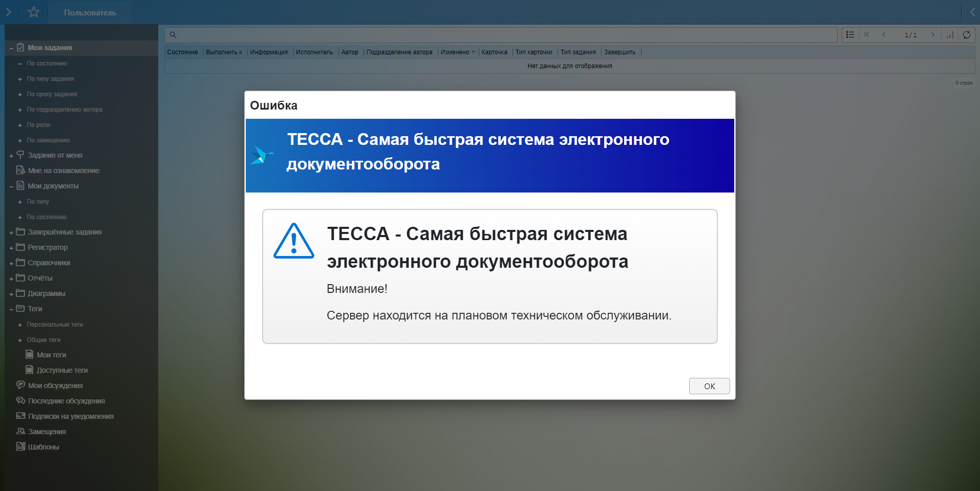The height and width of the screenshot is (491, 980).
Task: Expand По сроку задания node
Action: pos(20,95)
